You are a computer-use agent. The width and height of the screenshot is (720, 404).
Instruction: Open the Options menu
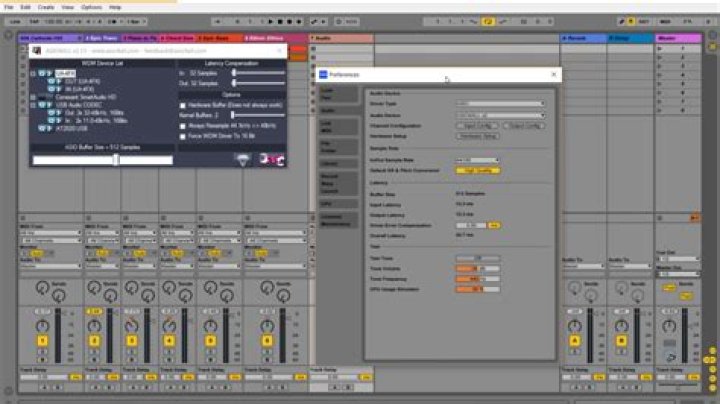click(91, 7)
